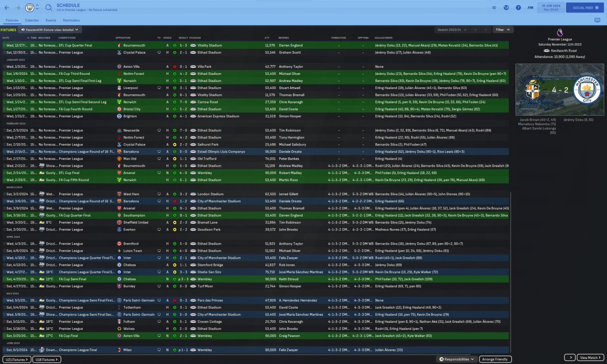Sort by the Att column header
The width and height of the screenshot is (607, 364).
click(x=267, y=38)
